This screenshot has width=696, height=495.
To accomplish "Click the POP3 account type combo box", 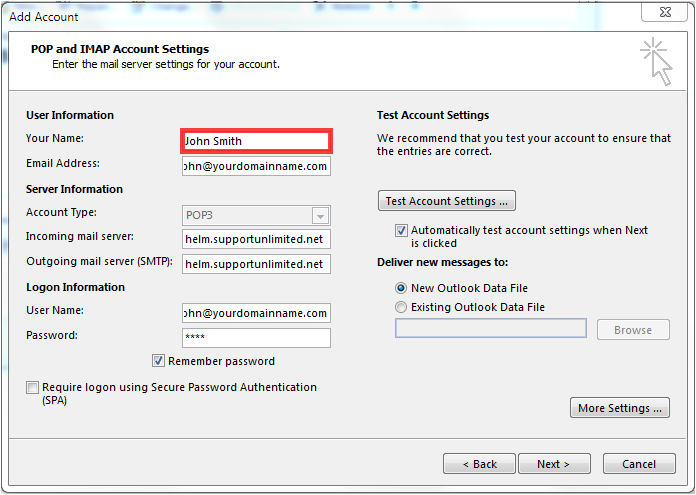I will [256, 216].
